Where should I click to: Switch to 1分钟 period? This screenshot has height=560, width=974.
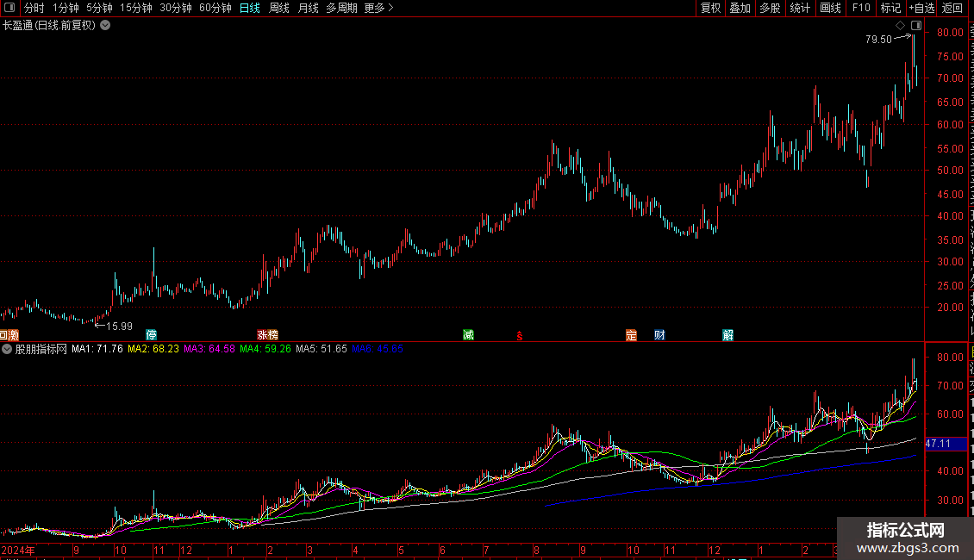[x=66, y=8]
